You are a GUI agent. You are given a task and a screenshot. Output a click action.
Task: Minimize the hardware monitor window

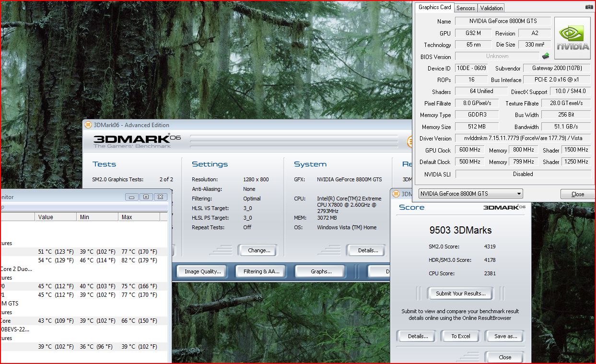pyautogui.click(x=132, y=197)
